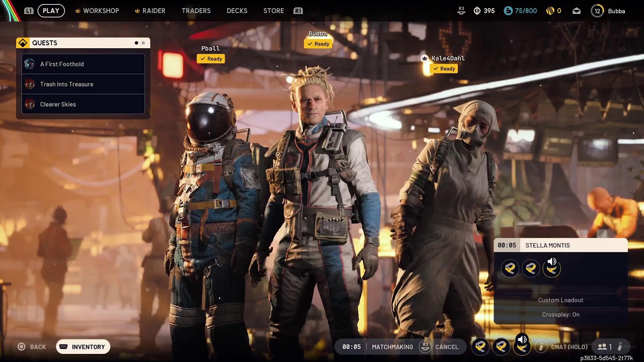Viewport: 644px width, 362px height.
Task: Click the 00:05 timer beside MATCHMAKING
Action: point(351,347)
